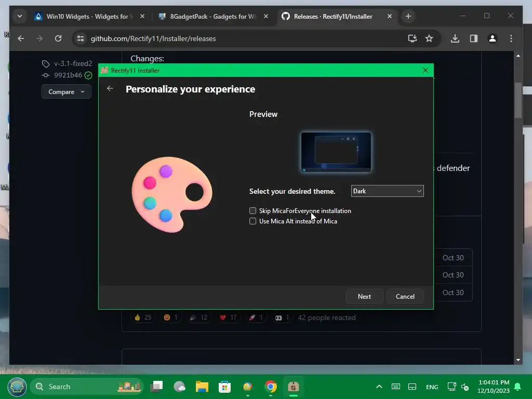
Task: Reload the GitHub page
Action: (58, 38)
